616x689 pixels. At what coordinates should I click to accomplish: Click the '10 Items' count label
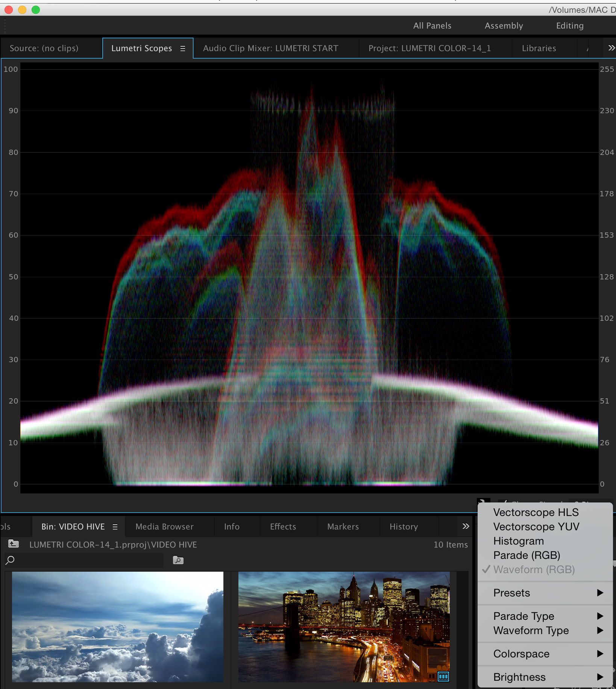point(451,545)
